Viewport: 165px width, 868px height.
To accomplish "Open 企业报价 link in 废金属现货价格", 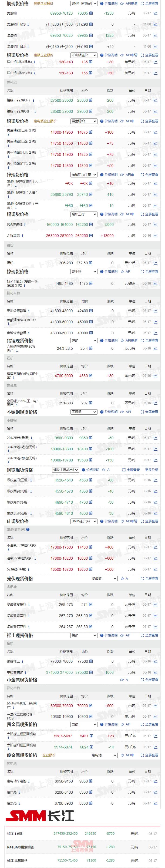I will [49, 755].
